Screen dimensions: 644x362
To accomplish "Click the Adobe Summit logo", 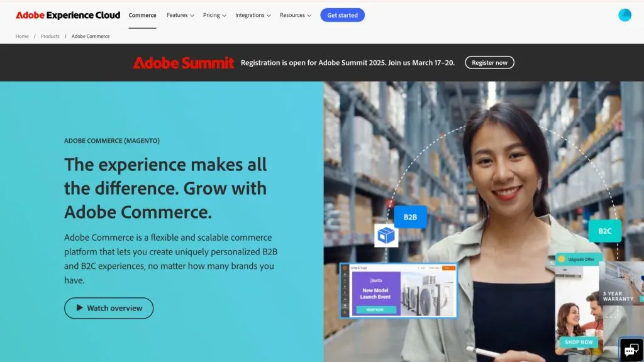I will point(183,63).
